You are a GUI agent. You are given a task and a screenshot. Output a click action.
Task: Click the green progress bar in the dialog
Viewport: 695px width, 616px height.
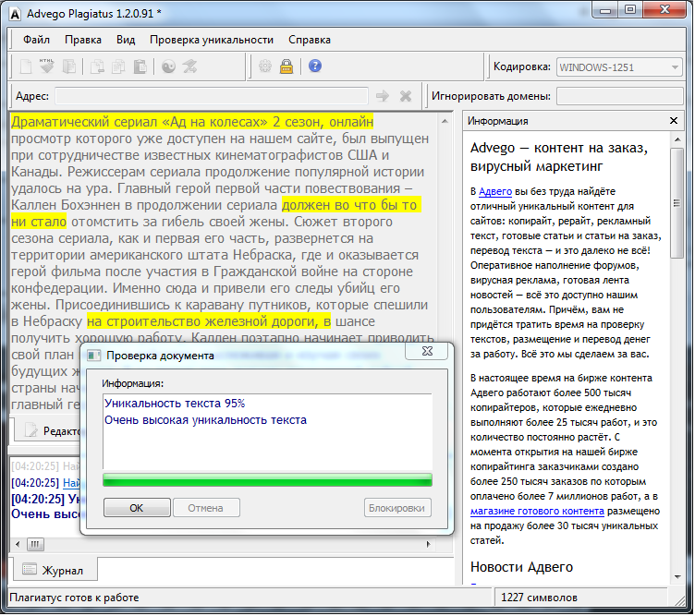pyautogui.click(x=267, y=480)
